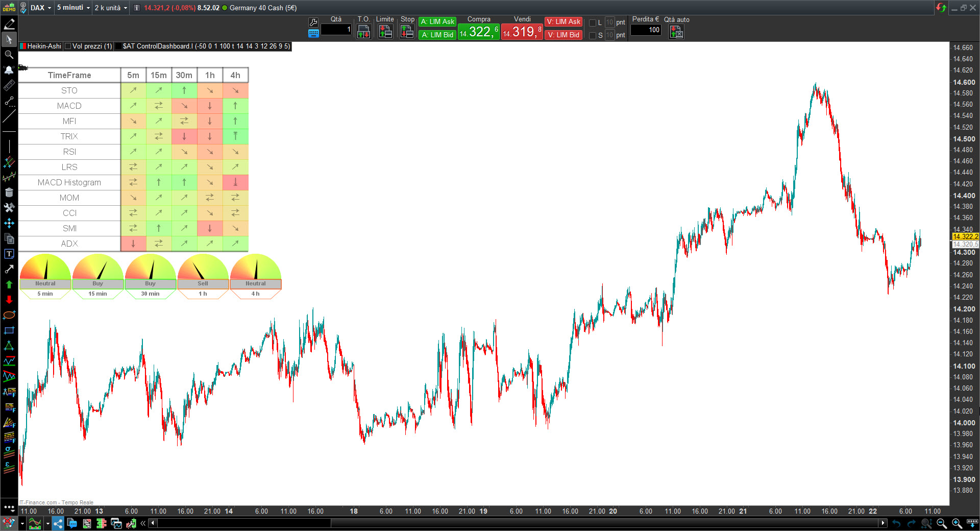Select the pencil drawing tool
980x531 pixels.
(x=9, y=24)
